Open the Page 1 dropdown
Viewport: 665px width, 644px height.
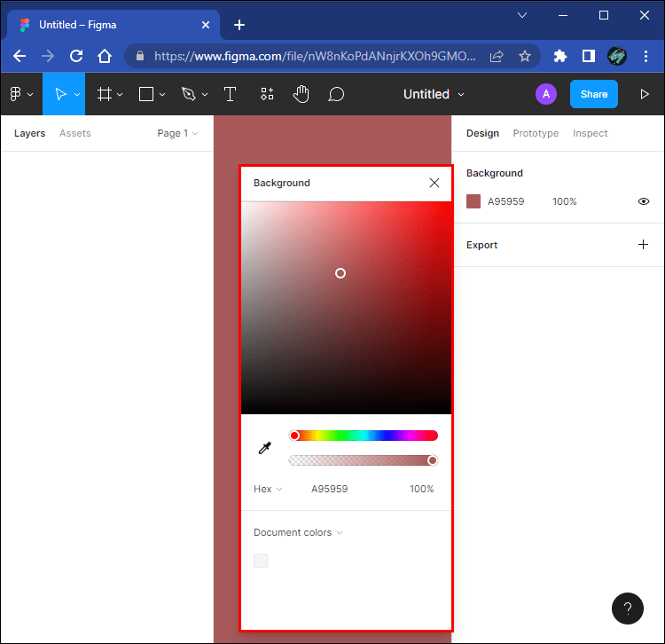pos(177,133)
